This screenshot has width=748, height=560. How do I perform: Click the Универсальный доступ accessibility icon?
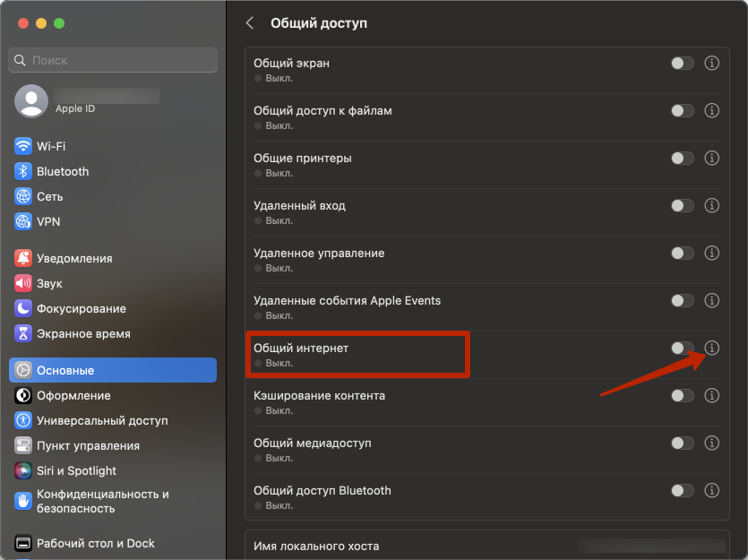coord(23,420)
